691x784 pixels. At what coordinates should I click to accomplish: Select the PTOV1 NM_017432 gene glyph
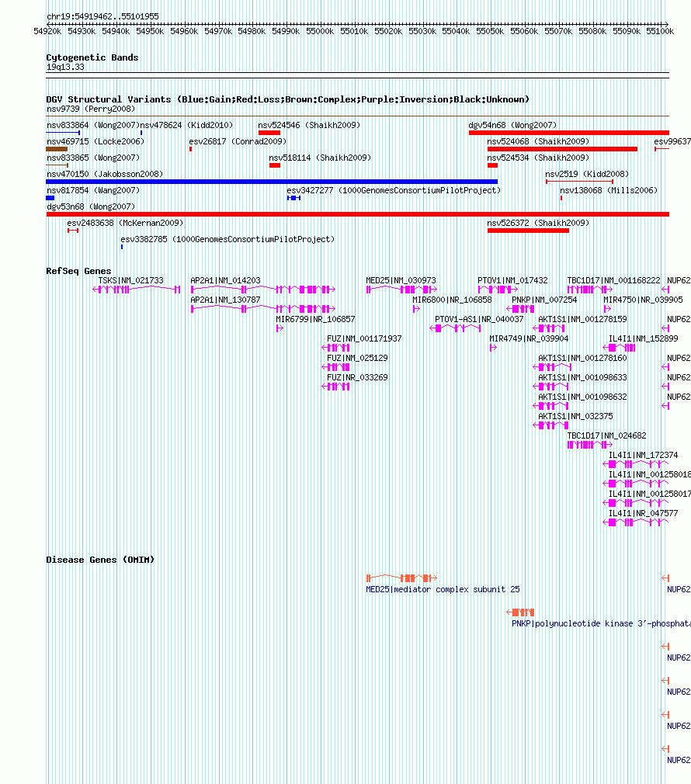498,290
